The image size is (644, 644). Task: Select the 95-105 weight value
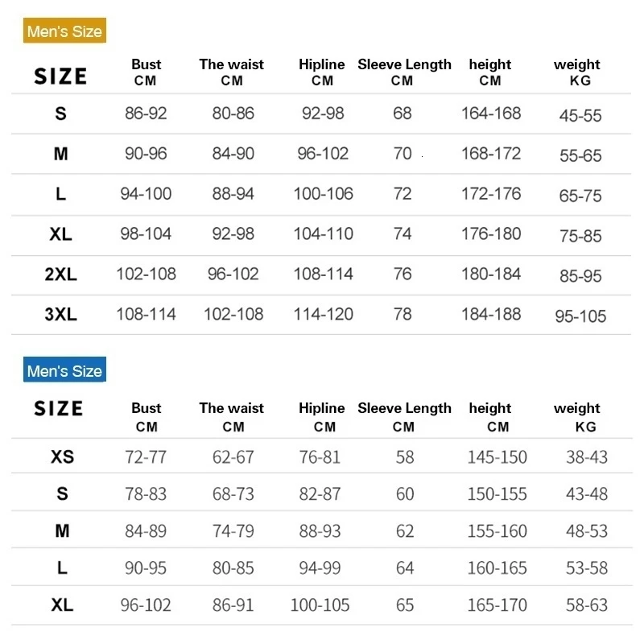pyautogui.click(x=580, y=316)
